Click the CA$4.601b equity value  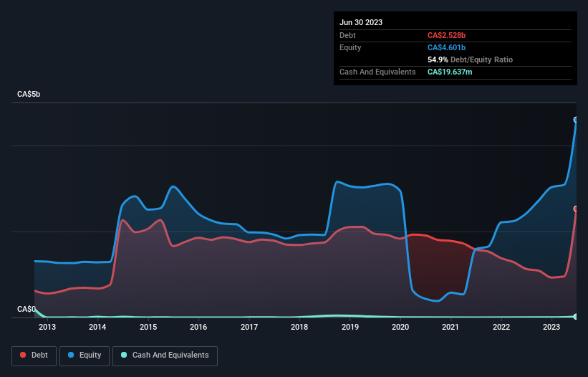click(x=446, y=47)
